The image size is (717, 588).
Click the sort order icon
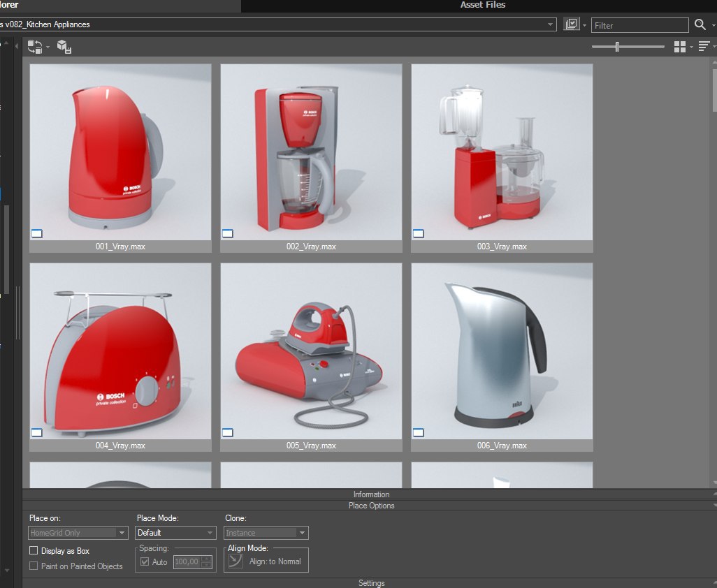(704, 46)
